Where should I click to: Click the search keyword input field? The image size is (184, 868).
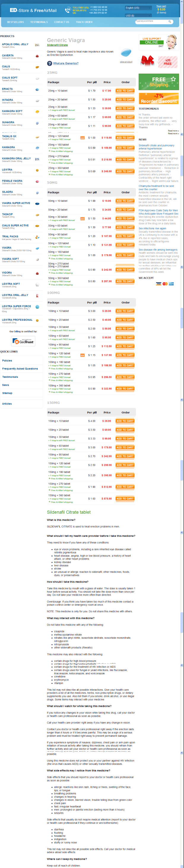[x=151, y=22]
